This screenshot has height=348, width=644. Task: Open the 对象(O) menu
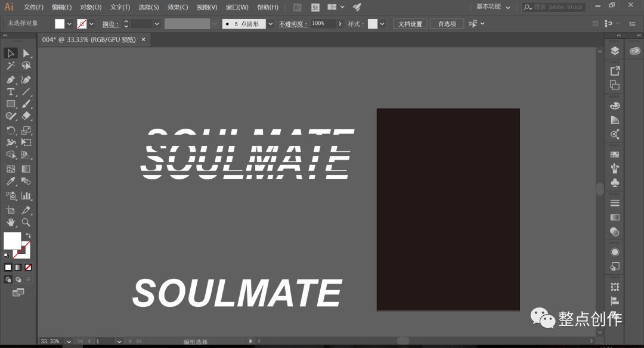91,7
